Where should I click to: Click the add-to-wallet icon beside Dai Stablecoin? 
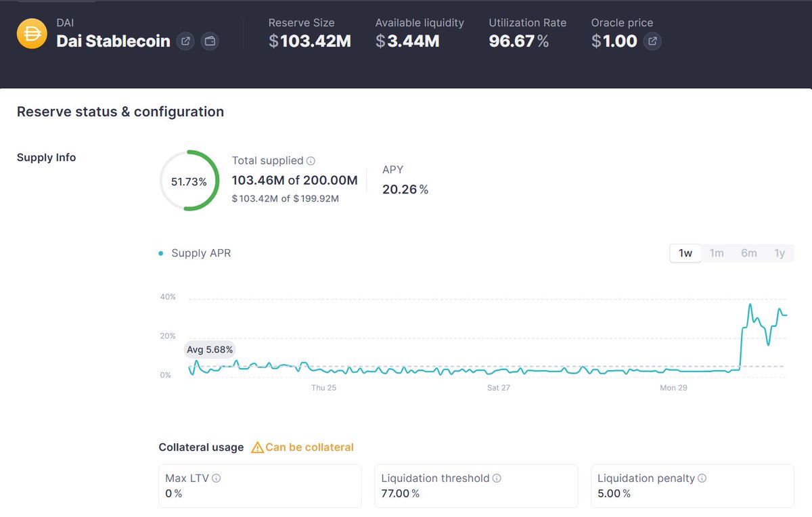210,41
